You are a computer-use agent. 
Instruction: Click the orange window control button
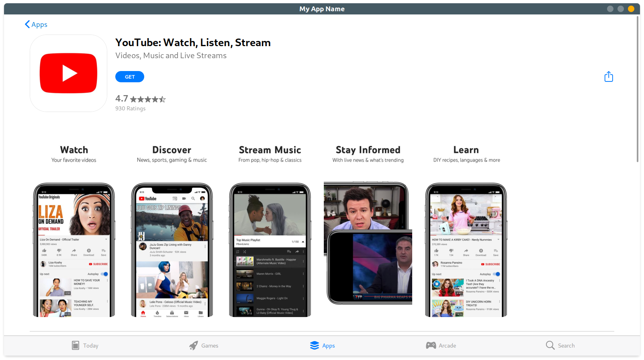(631, 9)
